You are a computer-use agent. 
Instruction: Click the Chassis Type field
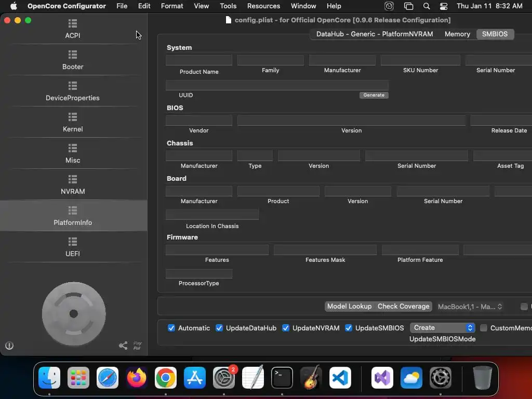[255, 156]
